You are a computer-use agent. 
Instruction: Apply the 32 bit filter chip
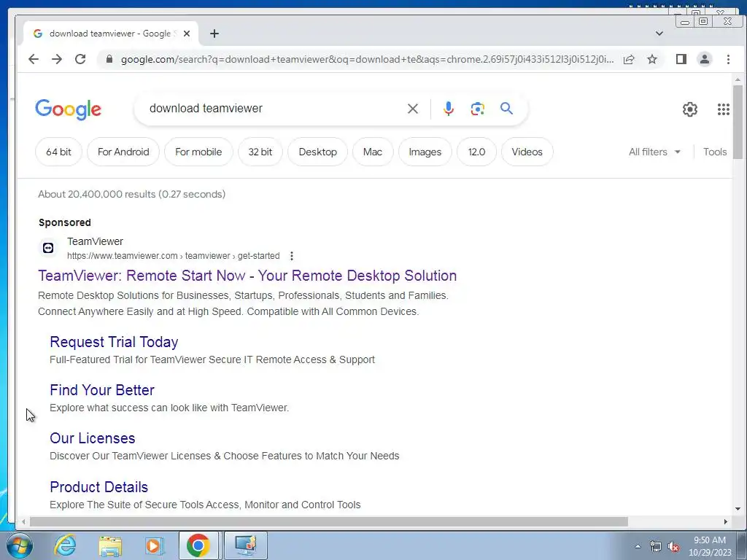pyautogui.click(x=260, y=152)
